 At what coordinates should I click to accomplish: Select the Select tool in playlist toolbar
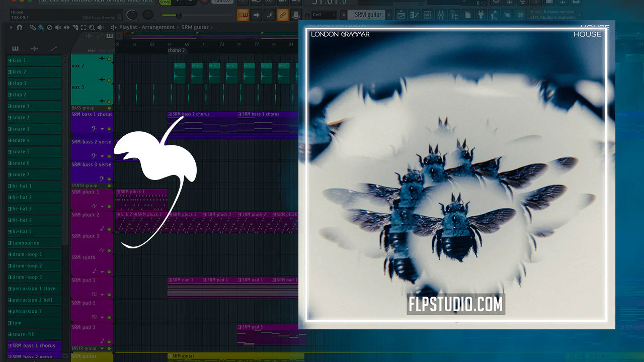(84, 27)
